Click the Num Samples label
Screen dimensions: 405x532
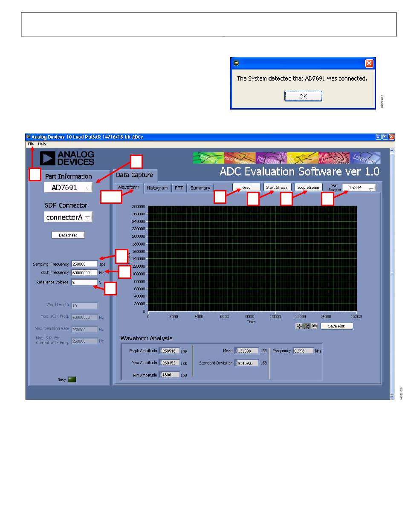coord(335,188)
